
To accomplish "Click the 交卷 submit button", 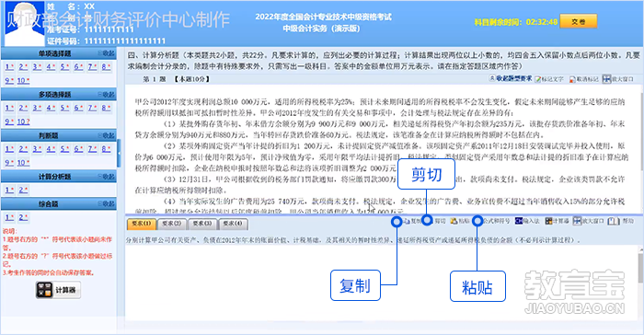I will click(x=579, y=22).
